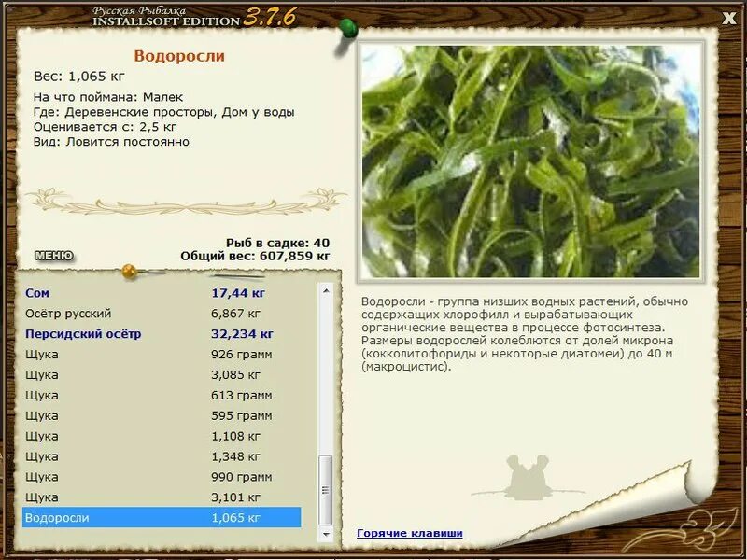
Task: Select the Щука 1,348 кг row
Action: (162, 456)
